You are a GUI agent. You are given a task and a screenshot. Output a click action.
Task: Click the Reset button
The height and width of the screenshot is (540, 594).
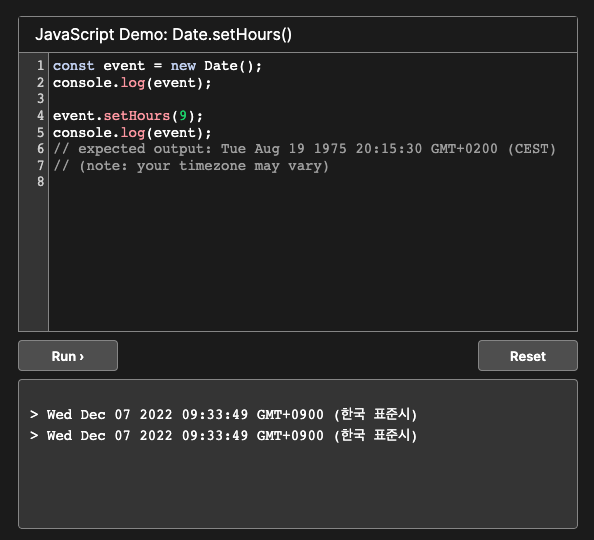pos(528,355)
